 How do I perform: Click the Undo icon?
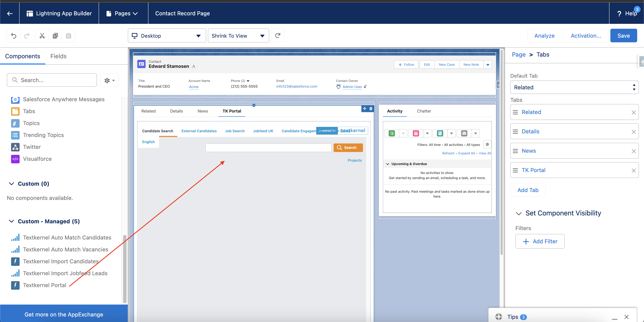pyautogui.click(x=13, y=36)
